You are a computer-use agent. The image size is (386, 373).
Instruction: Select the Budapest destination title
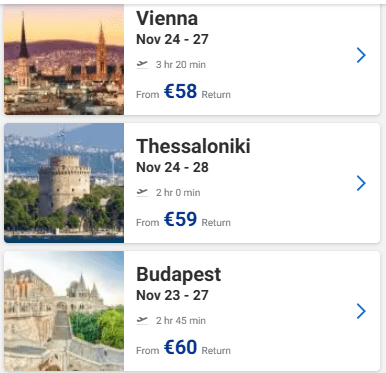tap(179, 275)
